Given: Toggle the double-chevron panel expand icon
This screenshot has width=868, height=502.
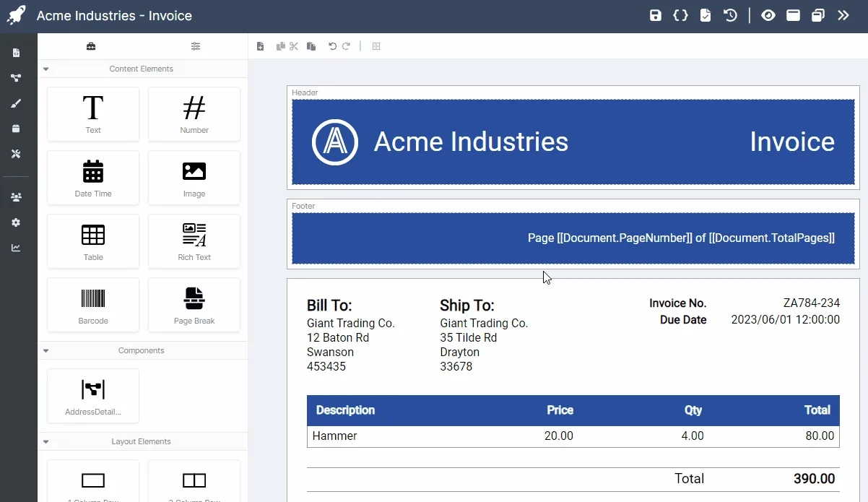Looking at the screenshot, I should [843, 15].
